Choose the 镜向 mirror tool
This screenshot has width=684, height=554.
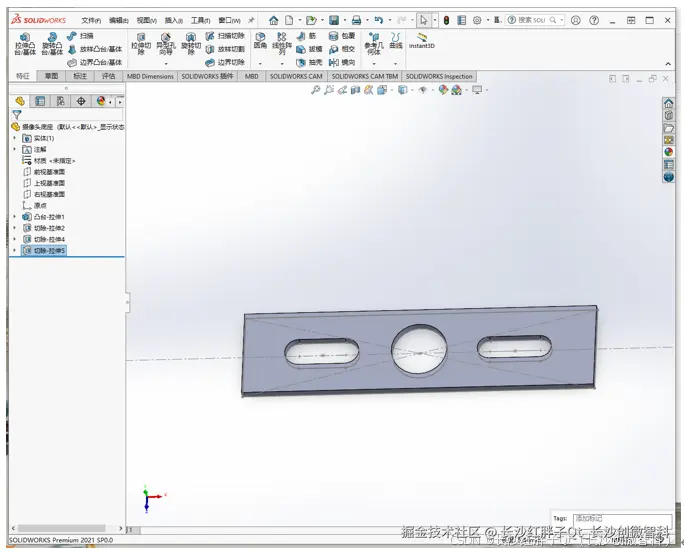342,62
